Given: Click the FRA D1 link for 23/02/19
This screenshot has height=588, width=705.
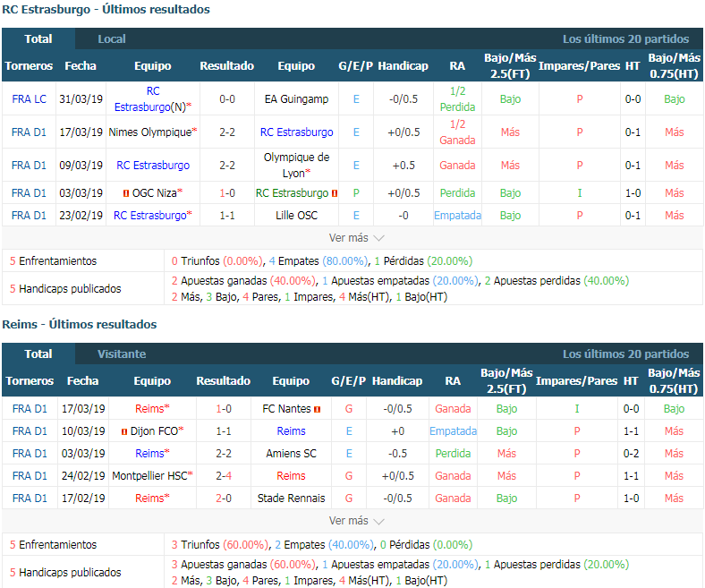Looking at the screenshot, I should (x=30, y=216).
